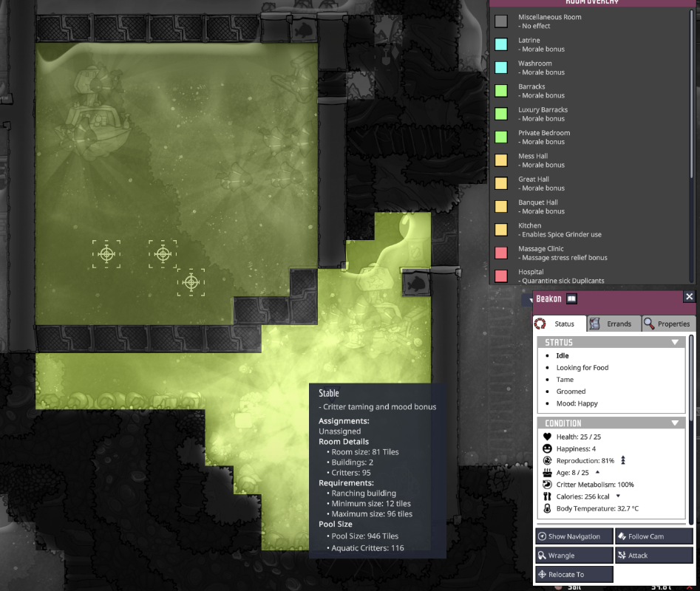The width and height of the screenshot is (700, 591).
Task: Click the 'Luxury Barracks' legend label
Action: coord(543,110)
